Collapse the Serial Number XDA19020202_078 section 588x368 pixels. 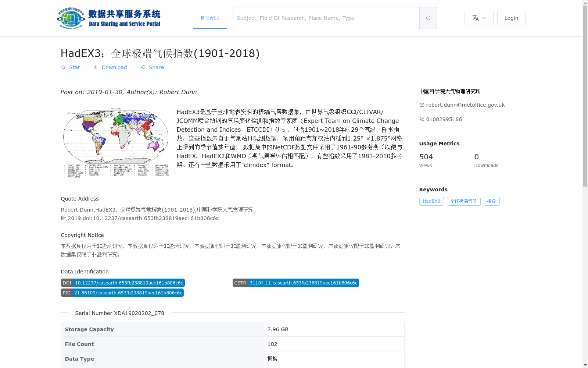[x=119, y=313]
